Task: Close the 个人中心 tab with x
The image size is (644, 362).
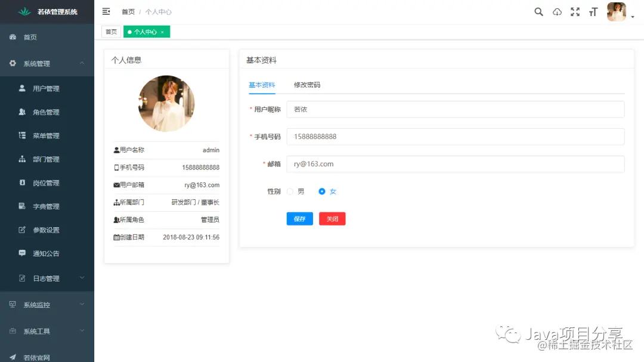Action: 163,32
